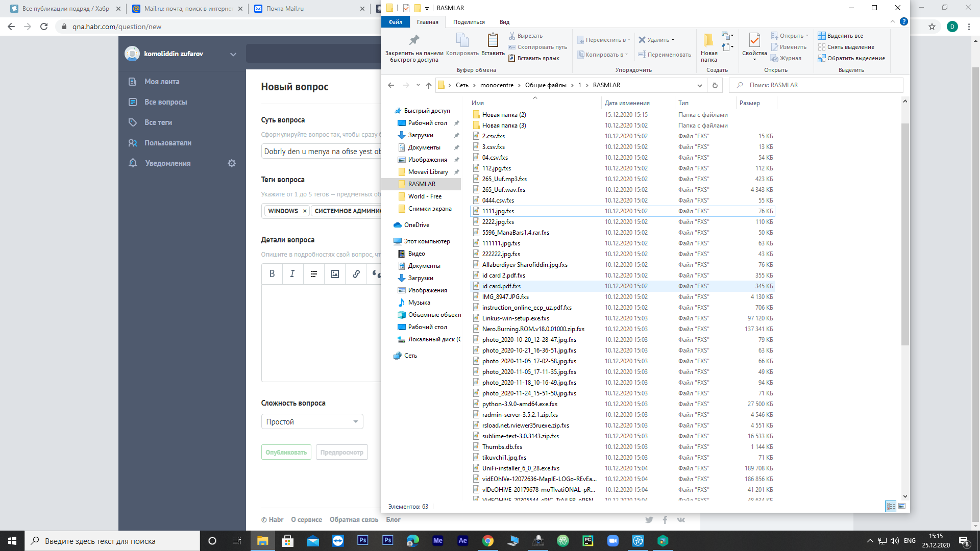Click Deselect (Снять выделение)

pyautogui.click(x=846, y=47)
